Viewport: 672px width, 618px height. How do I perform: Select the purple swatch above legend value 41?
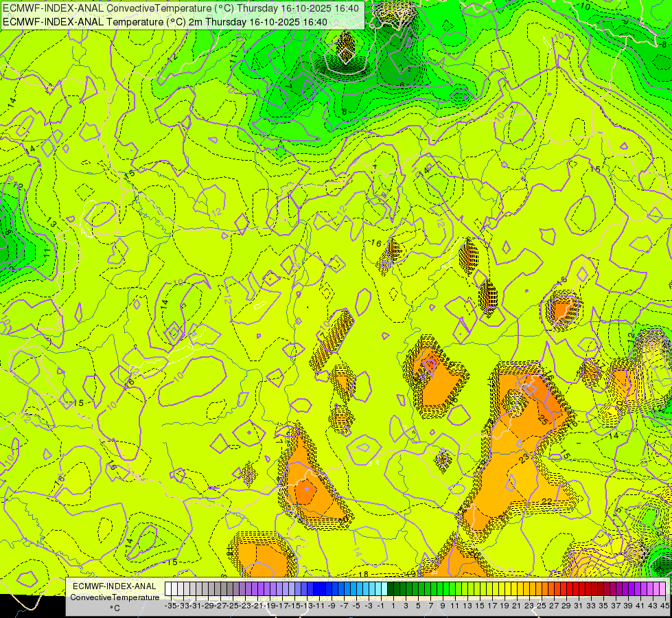coord(637,588)
